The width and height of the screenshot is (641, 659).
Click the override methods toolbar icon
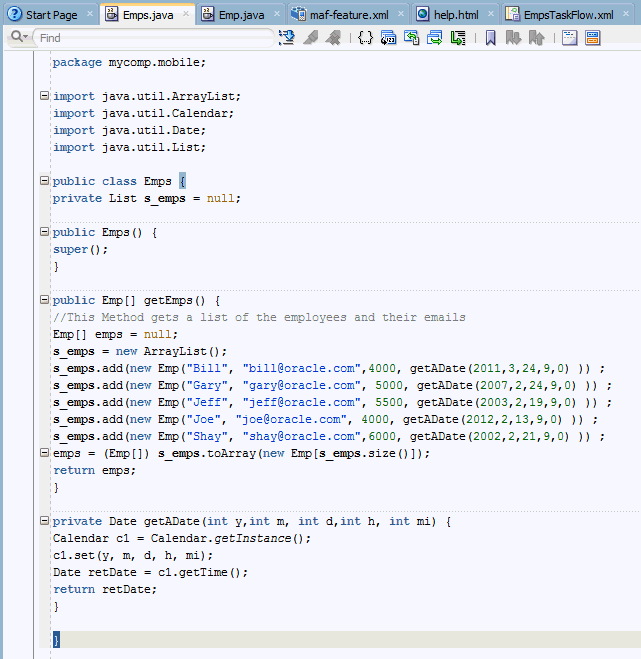(x=412, y=38)
